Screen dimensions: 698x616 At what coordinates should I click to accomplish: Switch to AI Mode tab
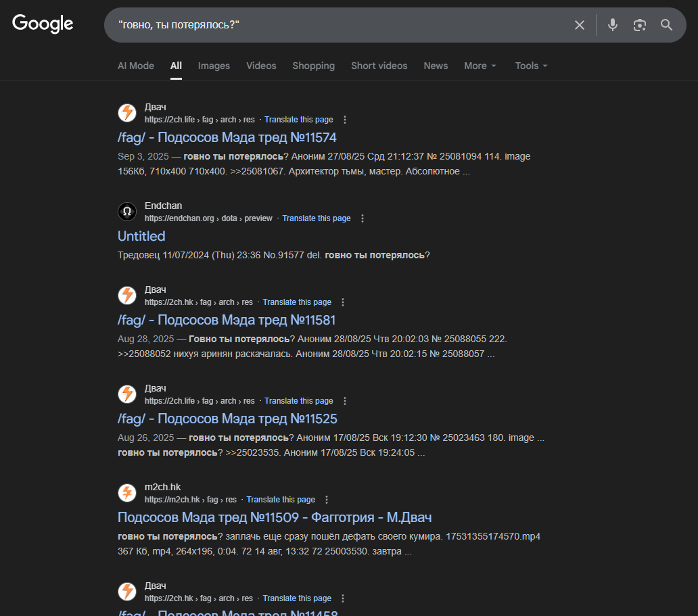click(x=136, y=66)
